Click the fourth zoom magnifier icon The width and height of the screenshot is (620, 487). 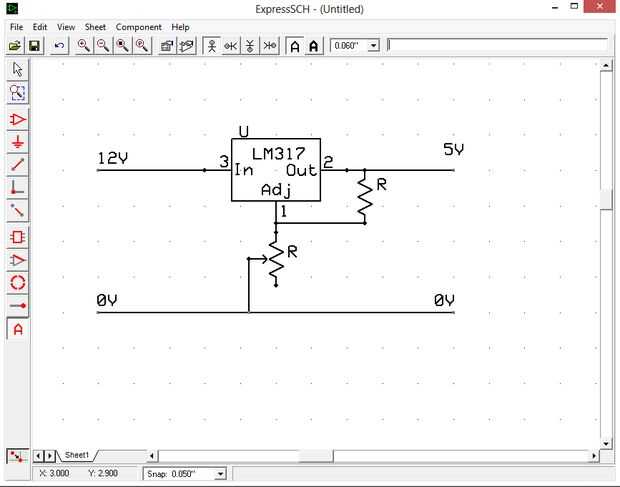click(142, 46)
